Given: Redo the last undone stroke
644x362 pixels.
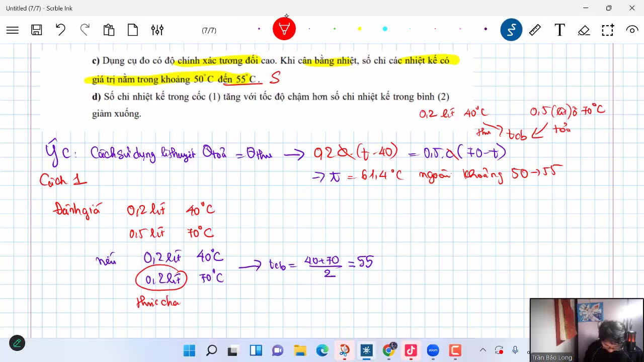Looking at the screenshot, I should [x=85, y=30].
